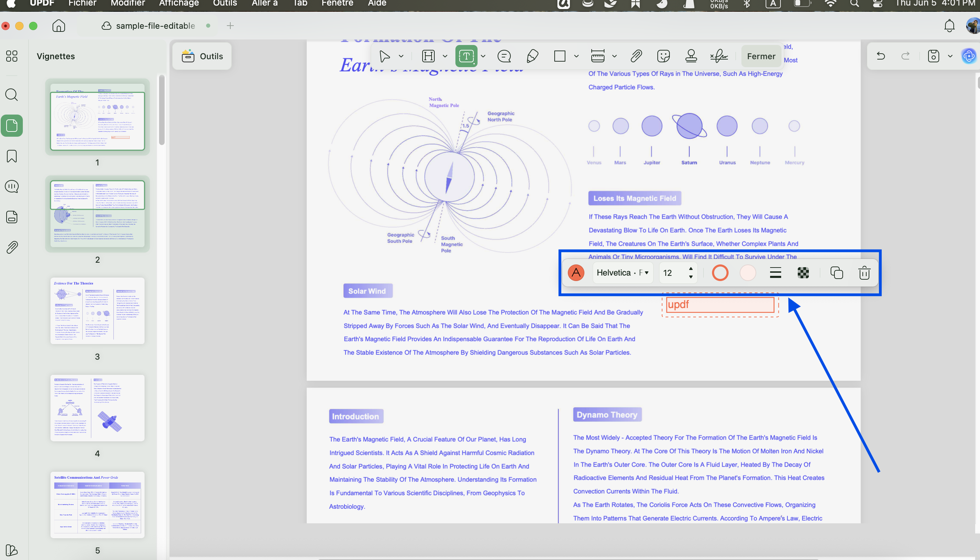This screenshot has width=980, height=560.
Task: Open the bookmarks panel icon
Action: [x=11, y=156]
